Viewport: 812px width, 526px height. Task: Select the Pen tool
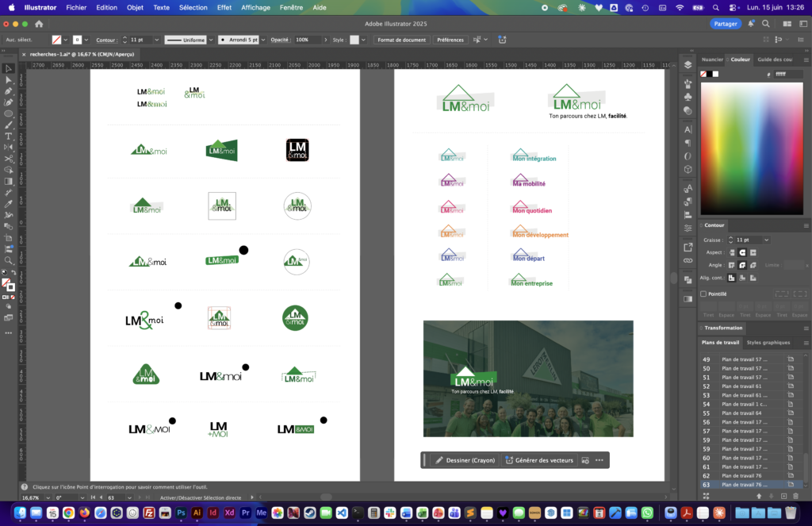[8, 90]
